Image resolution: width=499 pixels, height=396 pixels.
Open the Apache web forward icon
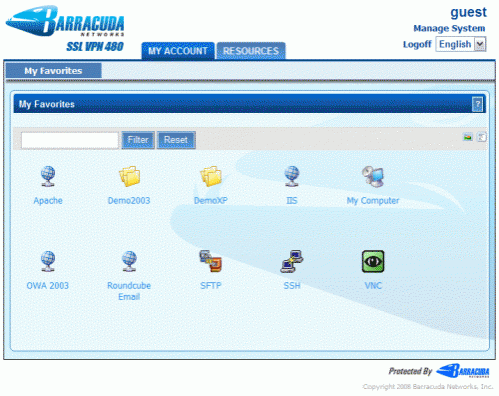(48, 176)
